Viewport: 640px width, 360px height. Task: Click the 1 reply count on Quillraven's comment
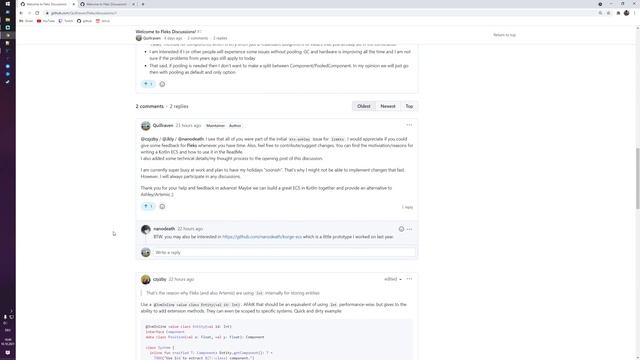point(407,207)
